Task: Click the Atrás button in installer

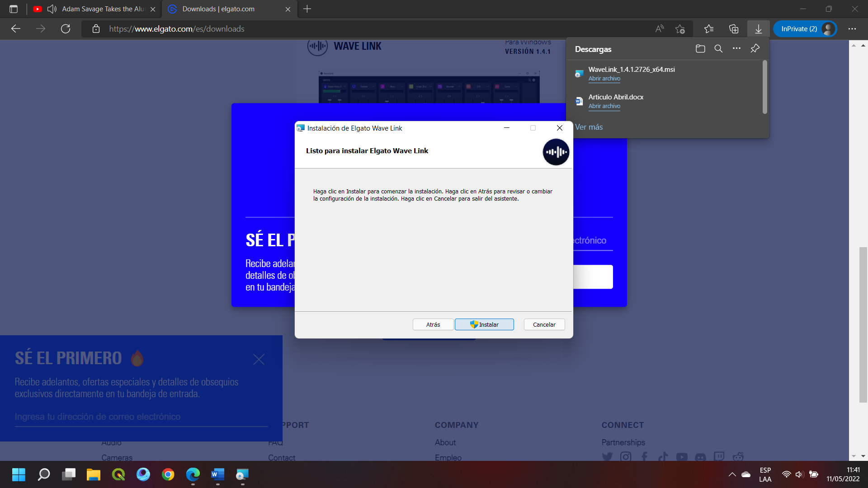Action: coord(433,324)
